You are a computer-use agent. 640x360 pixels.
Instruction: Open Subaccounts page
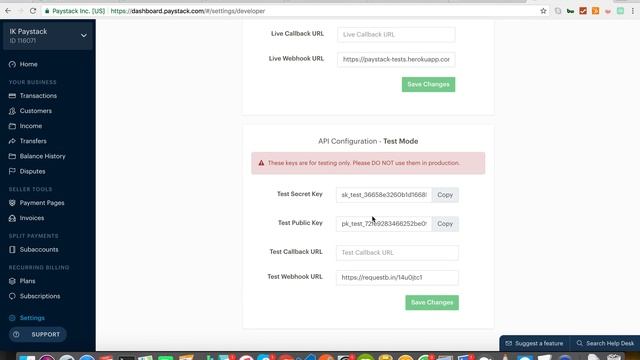pyautogui.click(x=39, y=249)
